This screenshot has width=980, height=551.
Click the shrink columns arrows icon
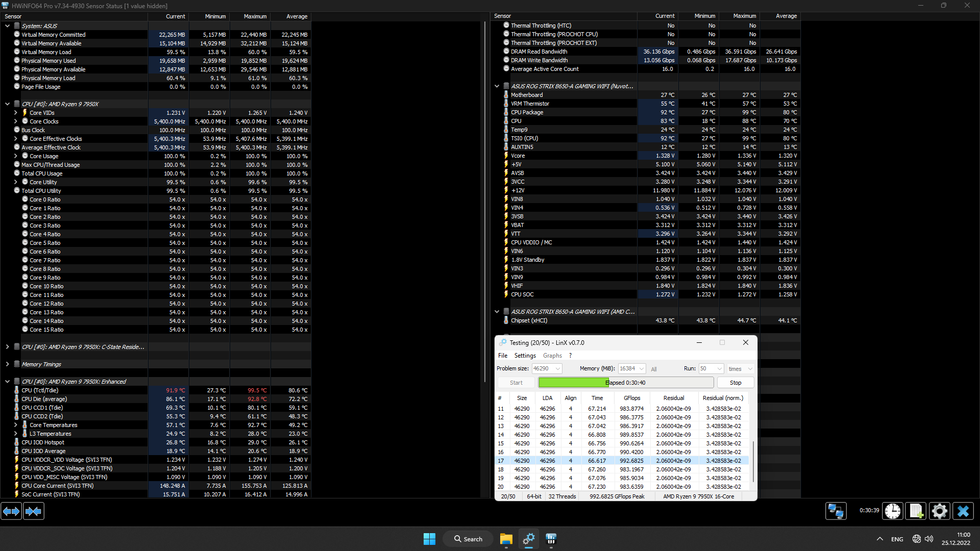(x=34, y=511)
